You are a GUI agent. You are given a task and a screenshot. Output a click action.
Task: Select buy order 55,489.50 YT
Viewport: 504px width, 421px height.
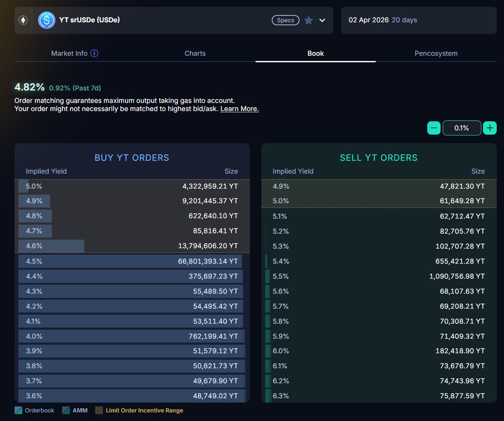coord(132,292)
